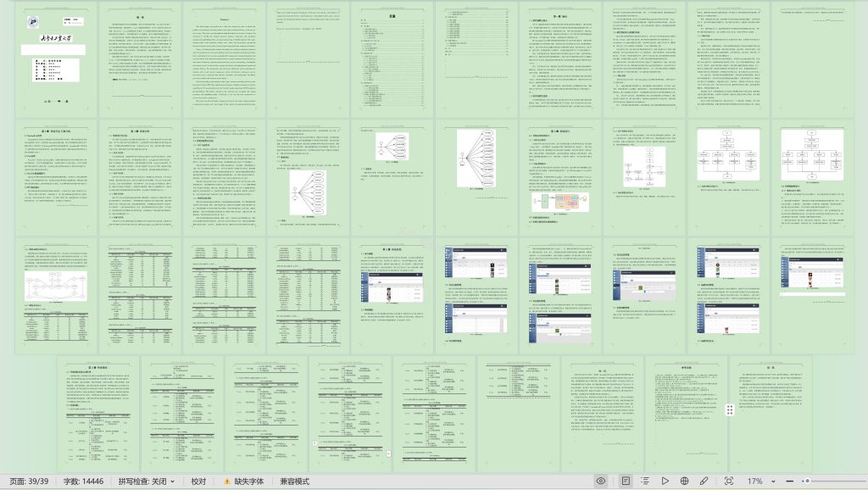Click the 兼容模式 status entry

(294, 482)
